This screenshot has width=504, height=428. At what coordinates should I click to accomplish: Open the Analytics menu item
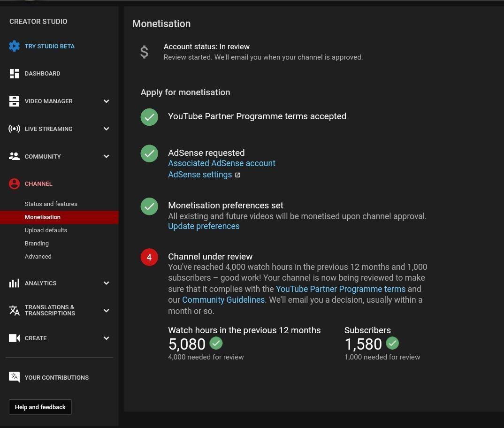coord(40,283)
